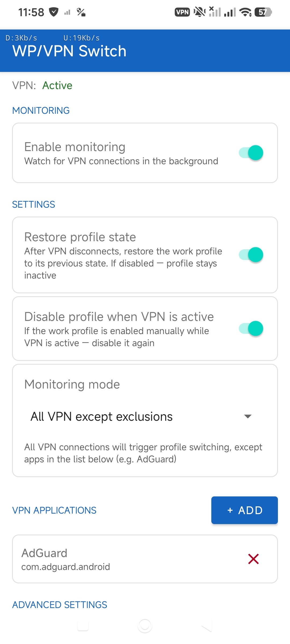Open the Monitoring section header
This screenshot has height=644, width=290.
41,111
